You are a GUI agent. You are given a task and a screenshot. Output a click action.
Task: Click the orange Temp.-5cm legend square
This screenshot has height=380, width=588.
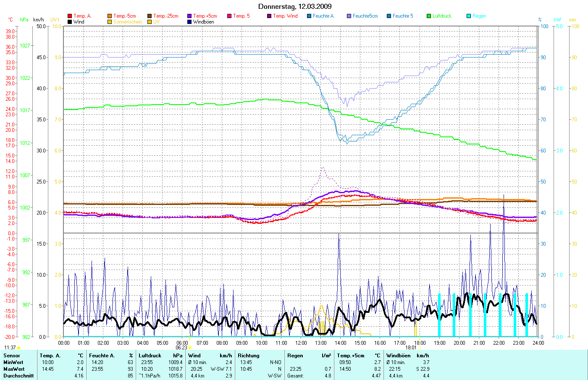[x=110, y=16]
